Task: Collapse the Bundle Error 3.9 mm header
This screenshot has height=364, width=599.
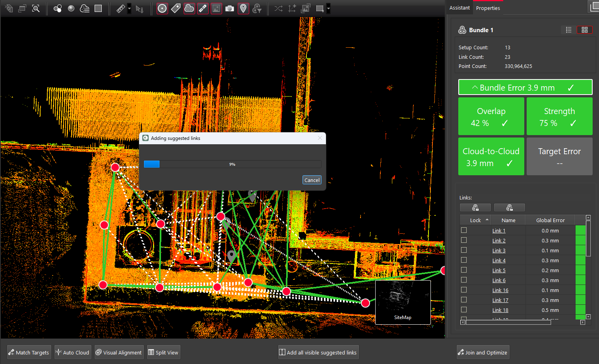Action: 525,87
